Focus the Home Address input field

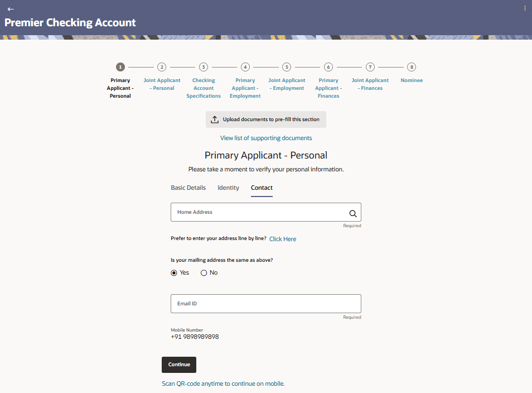click(265, 212)
